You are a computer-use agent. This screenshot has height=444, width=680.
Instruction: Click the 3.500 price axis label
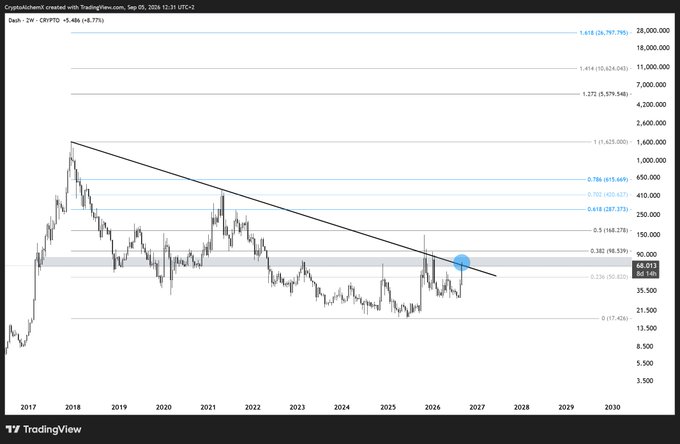click(645, 381)
